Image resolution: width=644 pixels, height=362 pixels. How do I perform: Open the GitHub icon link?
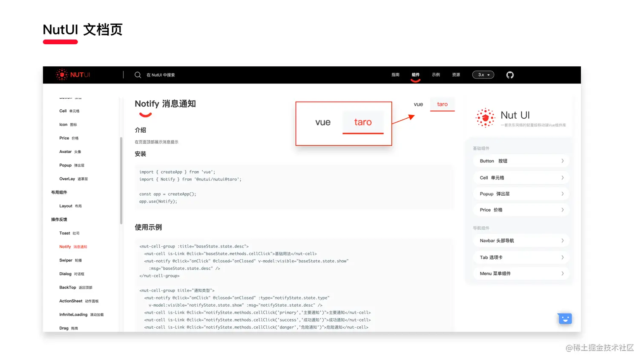[510, 75]
